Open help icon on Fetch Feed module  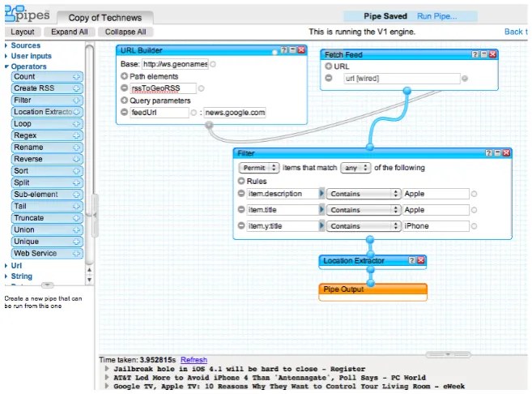click(x=475, y=54)
